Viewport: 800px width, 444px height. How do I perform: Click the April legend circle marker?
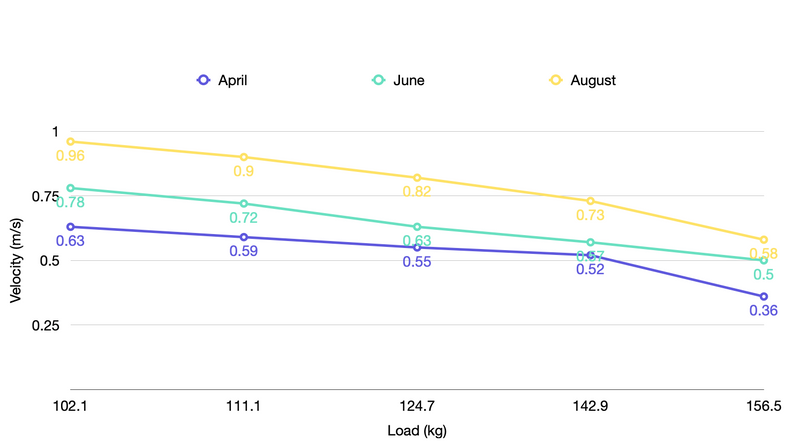203,80
